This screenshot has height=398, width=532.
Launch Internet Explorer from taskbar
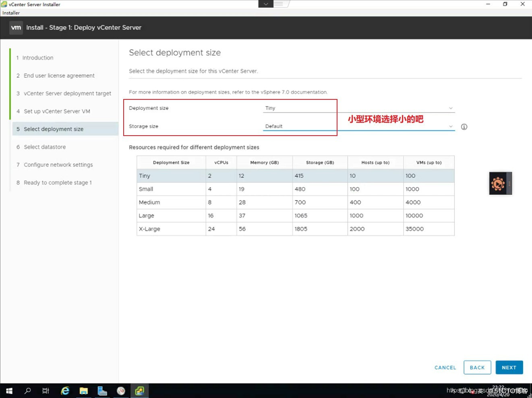pyautogui.click(x=65, y=391)
